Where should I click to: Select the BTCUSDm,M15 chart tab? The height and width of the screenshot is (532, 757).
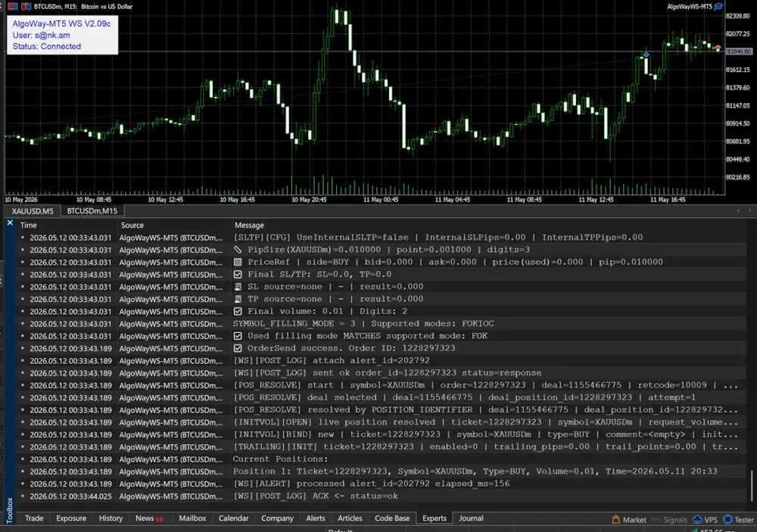coord(92,211)
